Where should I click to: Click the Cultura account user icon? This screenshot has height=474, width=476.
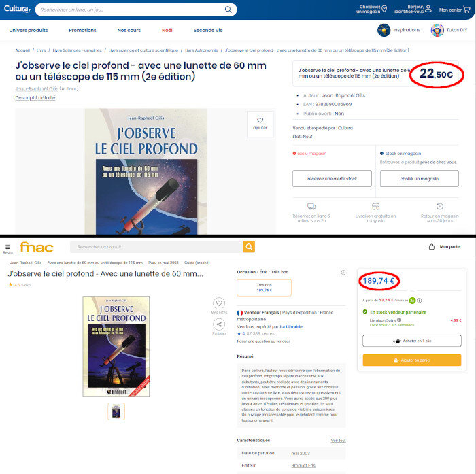[428, 9]
